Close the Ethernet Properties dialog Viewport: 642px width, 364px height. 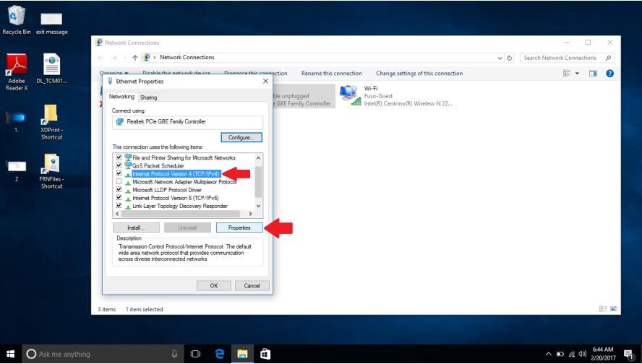(265, 81)
